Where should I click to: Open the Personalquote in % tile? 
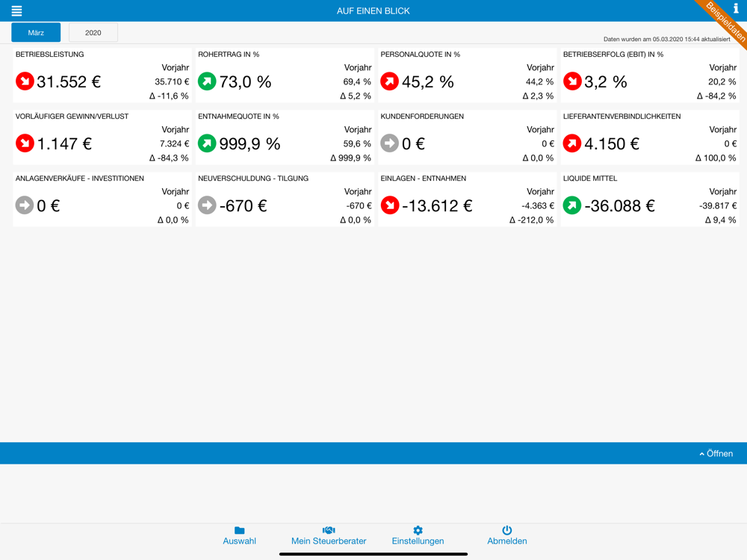coord(468,75)
